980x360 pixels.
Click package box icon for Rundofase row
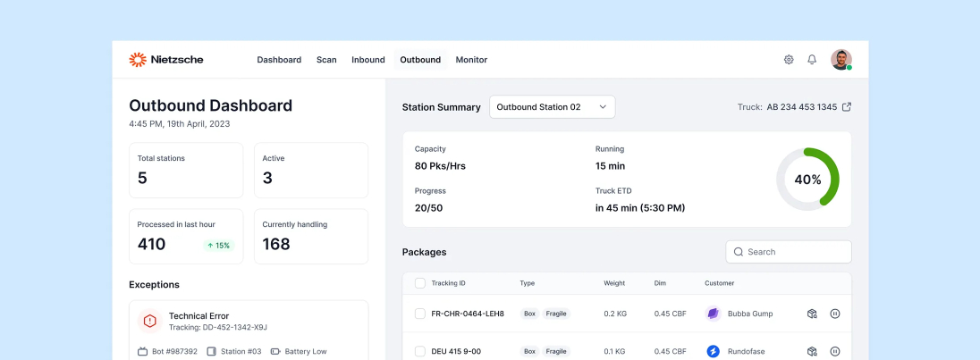(812, 351)
